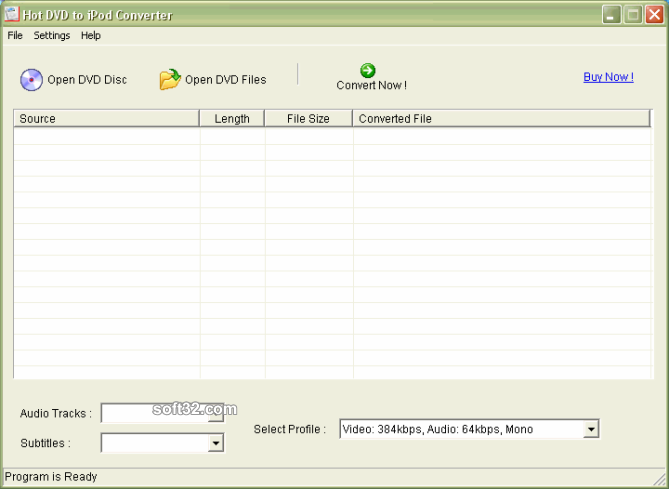Expand the Select Profile dropdown arrow
The height and width of the screenshot is (489, 669).
click(591, 429)
